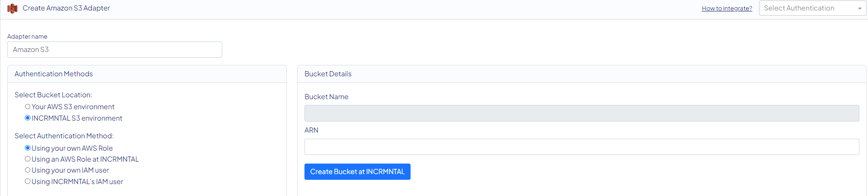Click the 'Authentication Methods' panel header
The image size is (868, 196).
pos(54,74)
